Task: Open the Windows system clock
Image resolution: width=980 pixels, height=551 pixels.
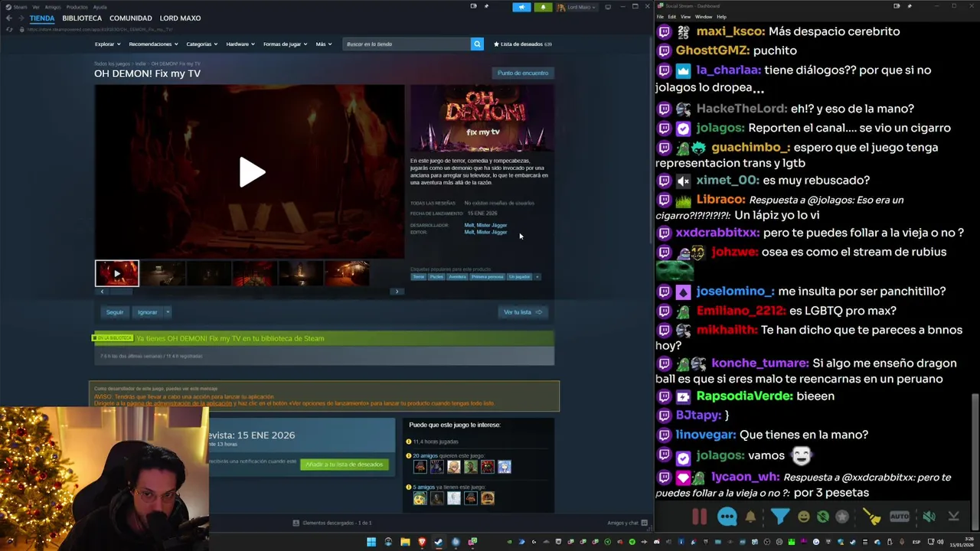Action: [962, 542]
